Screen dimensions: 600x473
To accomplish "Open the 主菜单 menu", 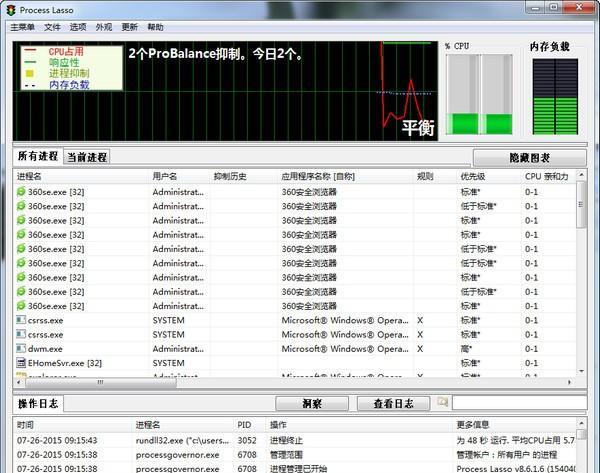I will (23, 27).
